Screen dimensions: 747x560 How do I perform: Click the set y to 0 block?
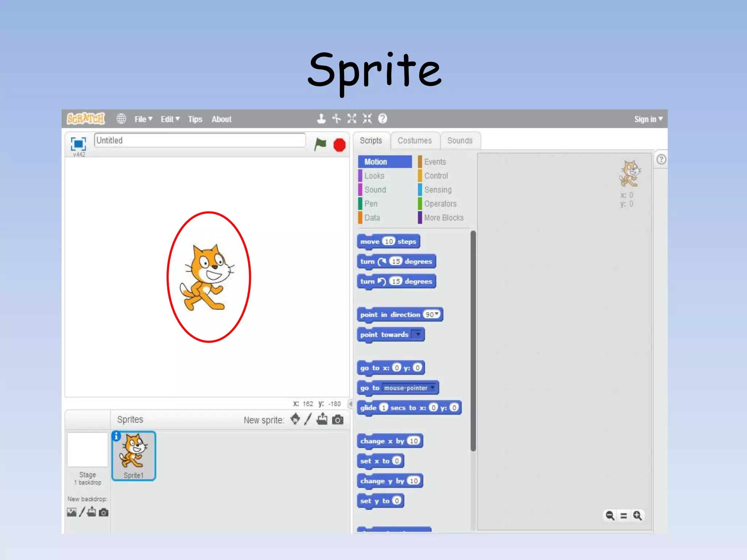(x=380, y=501)
